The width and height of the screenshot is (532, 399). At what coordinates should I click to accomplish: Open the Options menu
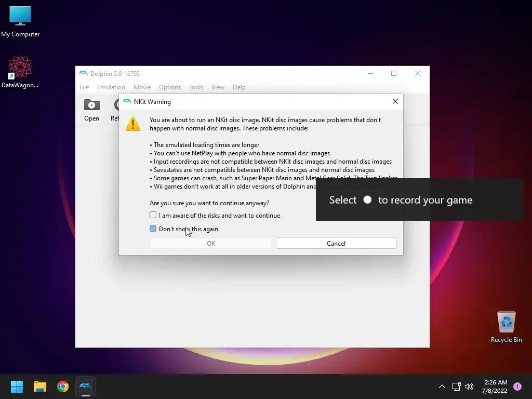click(170, 87)
